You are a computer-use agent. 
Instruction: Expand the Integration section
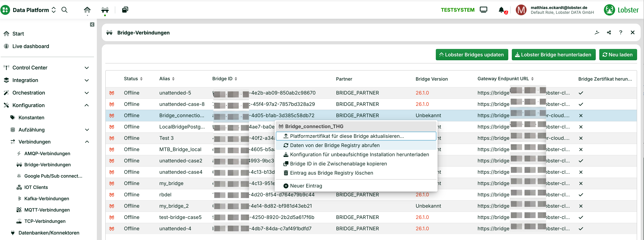coord(87,80)
